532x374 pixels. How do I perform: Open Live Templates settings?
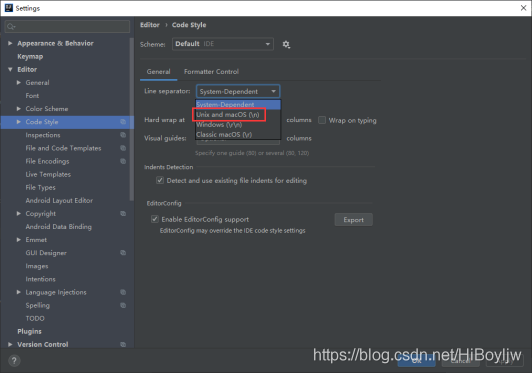coord(48,174)
